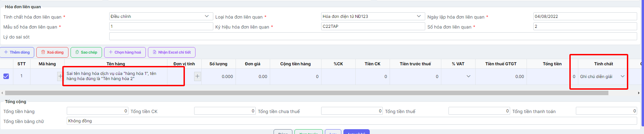Click the Đơn vị tính column header
This screenshot has width=644, height=134.
point(184,64)
